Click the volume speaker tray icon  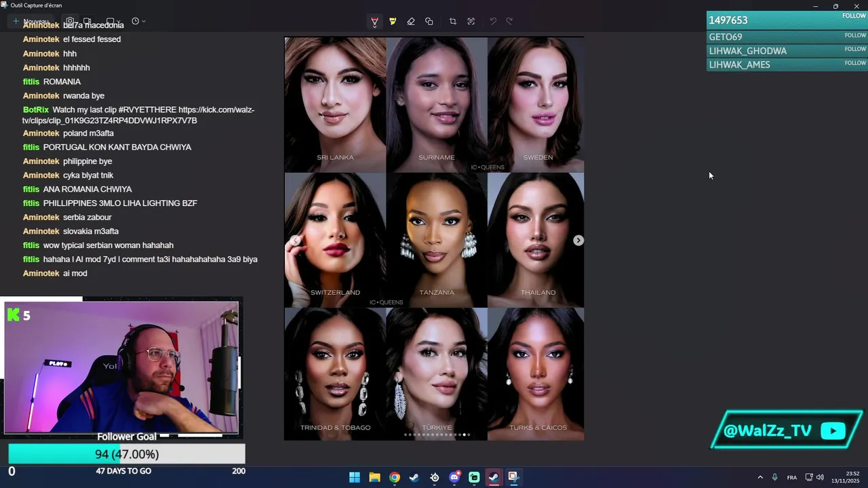(820, 477)
